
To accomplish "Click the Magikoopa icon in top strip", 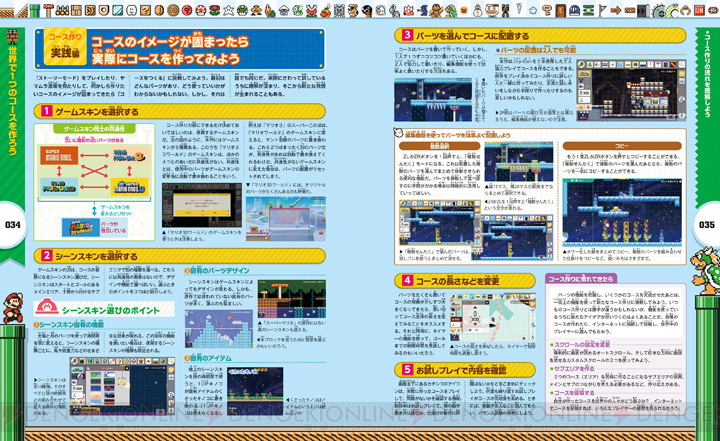I will (x=422, y=10).
